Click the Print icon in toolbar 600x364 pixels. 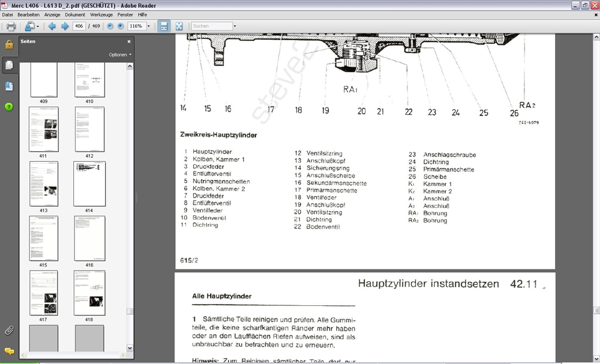(x=11, y=26)
